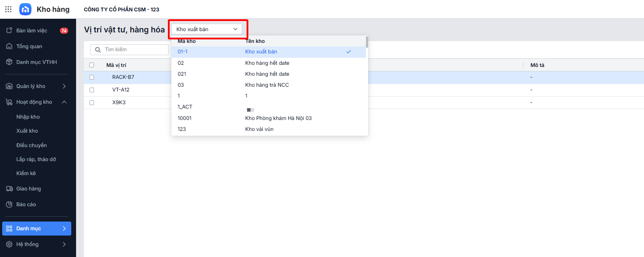Open the app launcher grid icon
This screenshot has height=257, width=644.
pyautogui.click(x=8, y=9)
